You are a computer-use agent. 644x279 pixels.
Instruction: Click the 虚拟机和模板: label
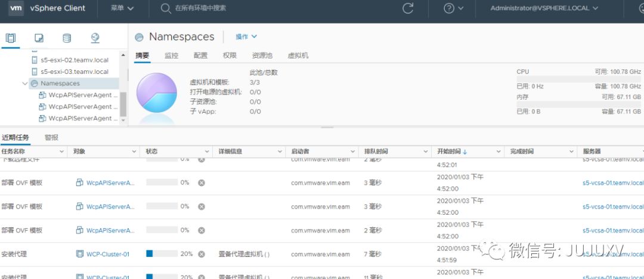(x=210, y=82)
